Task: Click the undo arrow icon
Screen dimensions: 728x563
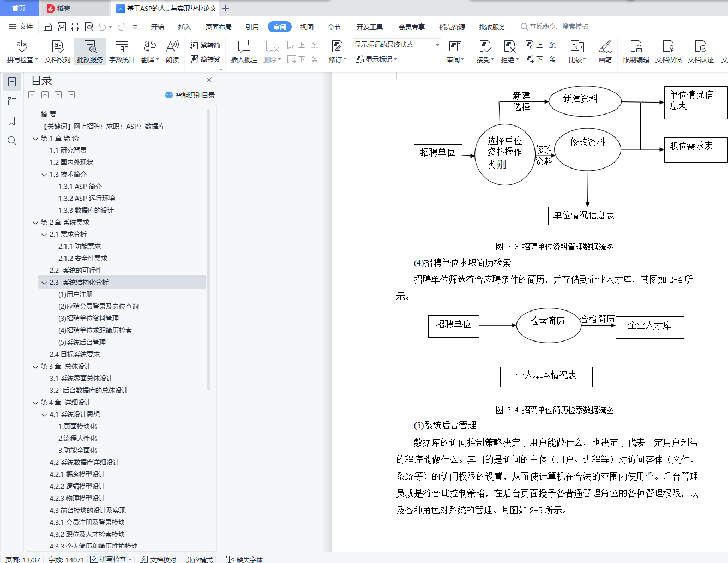Action: pos(102,27)
